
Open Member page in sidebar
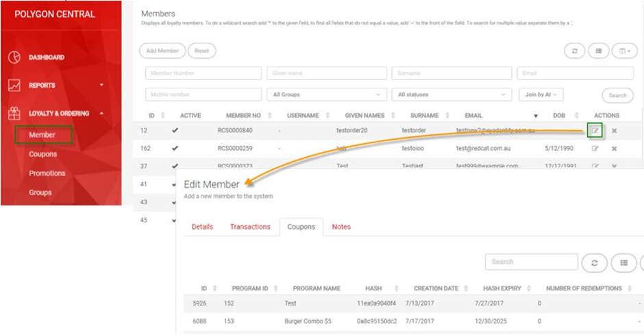point(43,135)
